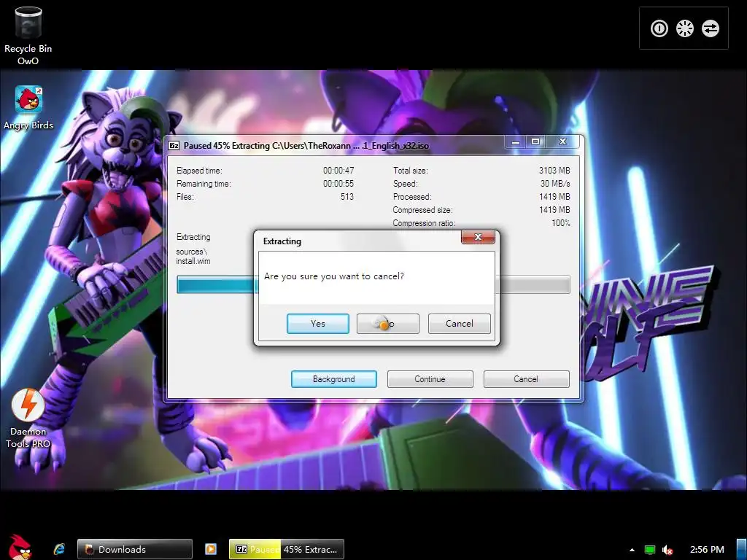The width and height of the screenshot is (747, 560).
Task: Minimize the 7-Zip extracting window
Action: coord(516,142)
